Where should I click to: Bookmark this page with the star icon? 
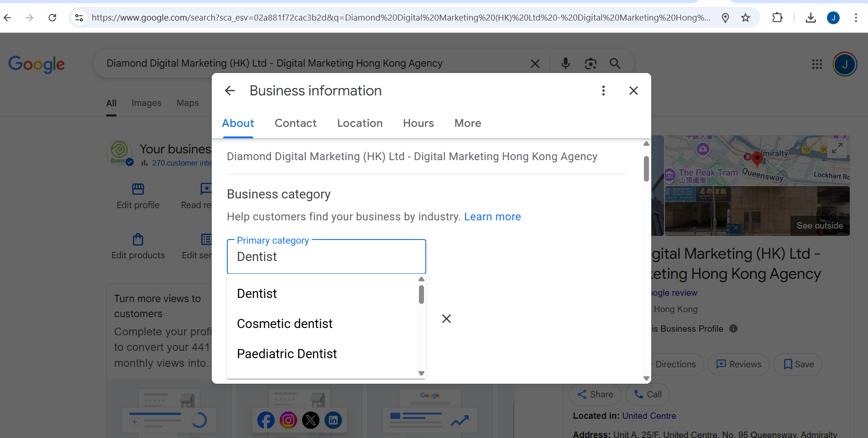pyautogui.click(x=746, y=18)
